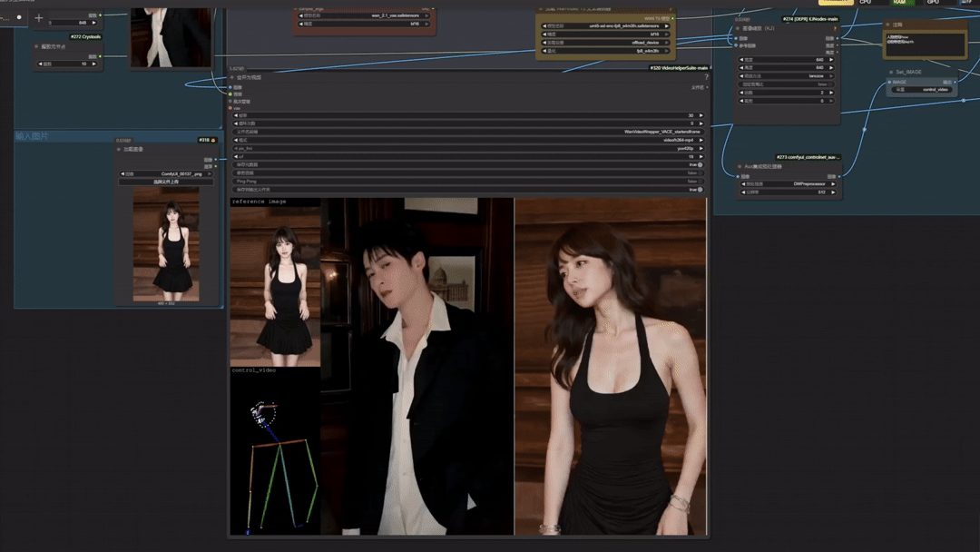Click the plus new-tab button at top left
Viewport: 980px width, 552px height.
(x=39, y=18)
